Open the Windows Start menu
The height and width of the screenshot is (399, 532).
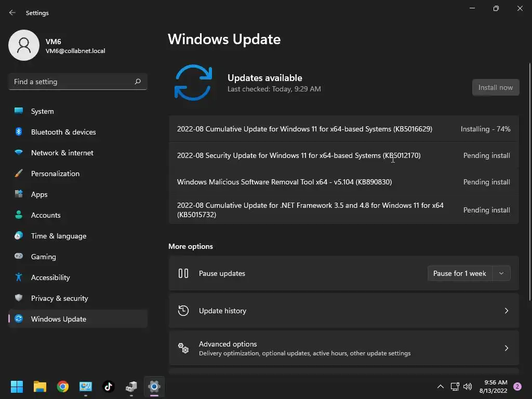[x=17, y=387]
